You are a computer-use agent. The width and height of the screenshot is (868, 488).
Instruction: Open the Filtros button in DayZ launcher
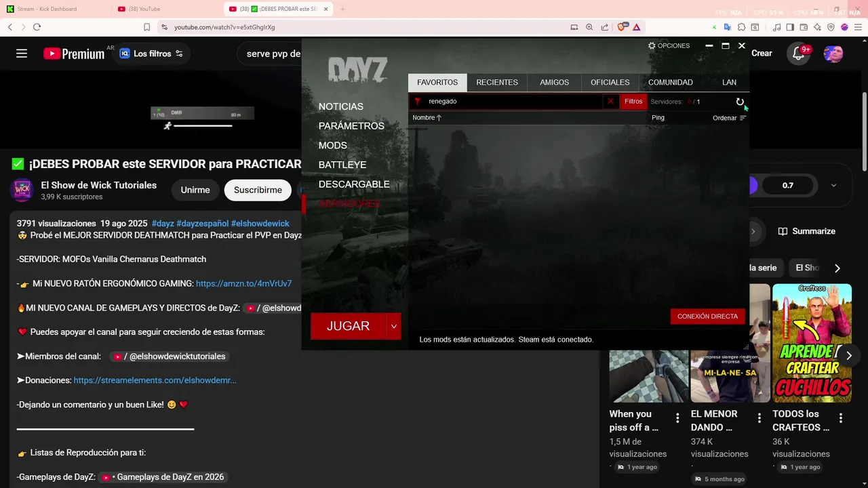(x=633, y=102)
